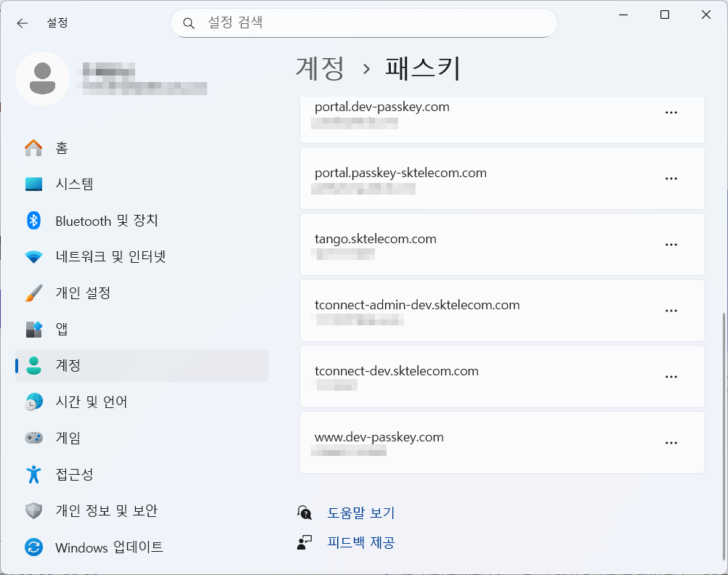Click the 앱 apps icon
This screenshot has height=575, width=728.
click(33, 329)
